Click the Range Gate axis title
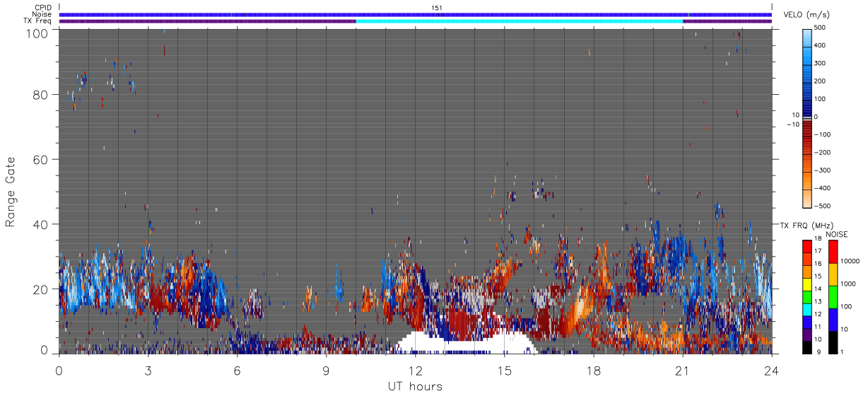Screen dimensions: 868x401 pyautogui.click(x=11, y=192)
